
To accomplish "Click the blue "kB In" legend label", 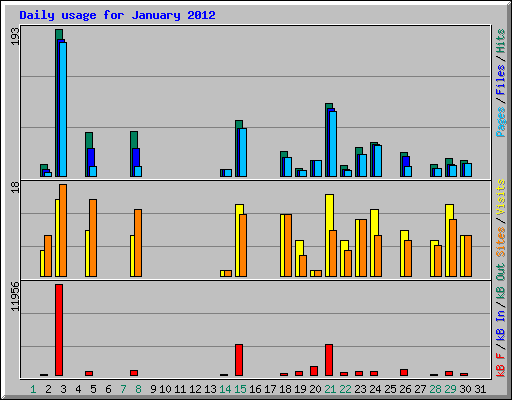I will point(501,325).
